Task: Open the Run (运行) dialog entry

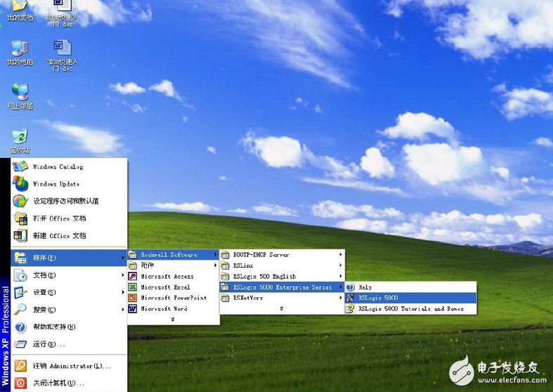Action: 49,344
